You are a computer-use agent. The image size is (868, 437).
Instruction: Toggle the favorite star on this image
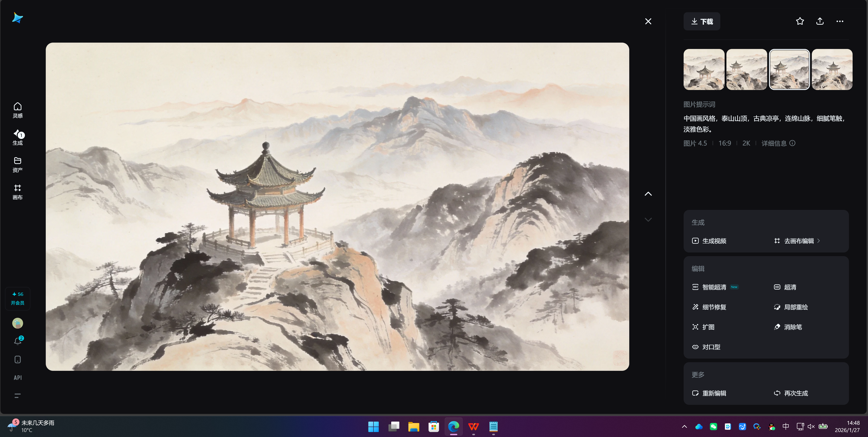[x=800, y=21]
